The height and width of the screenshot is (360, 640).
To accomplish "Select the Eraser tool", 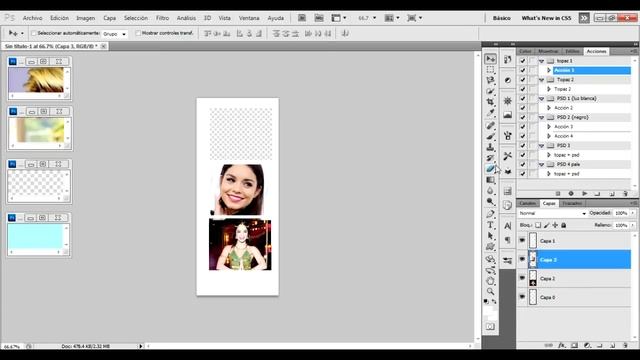I will (x=490, y=169).
